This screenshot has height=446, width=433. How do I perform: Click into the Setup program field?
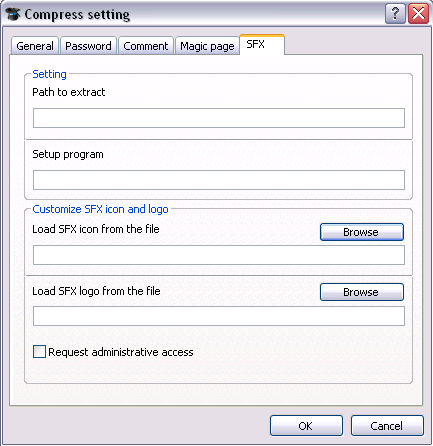pyautogui.click(x=219, y=180)
